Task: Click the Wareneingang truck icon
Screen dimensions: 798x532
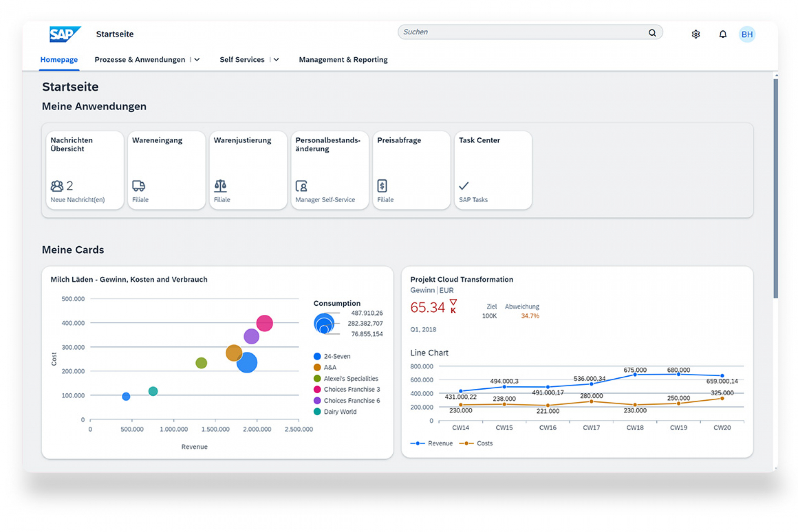Action: point(138,185)
